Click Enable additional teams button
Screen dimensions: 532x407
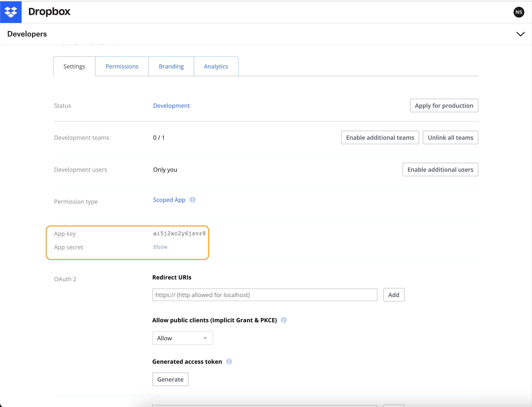[x=380, y=138]
